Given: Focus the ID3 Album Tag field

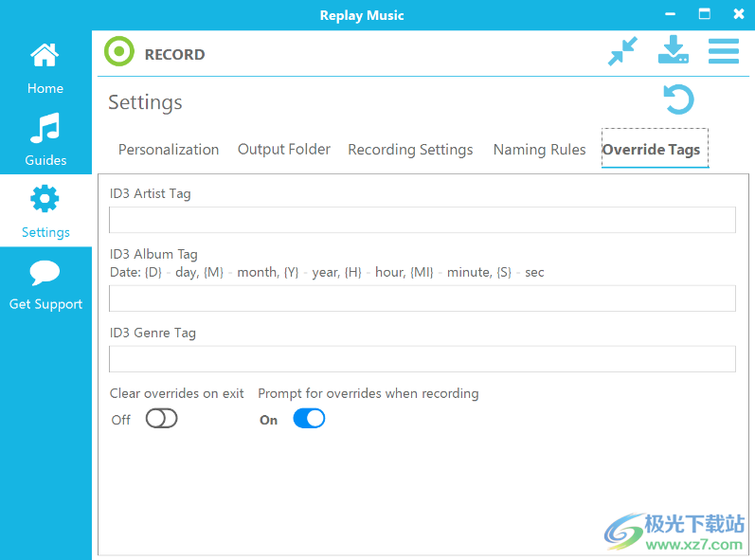Looking at the screenshot, I should [x=422, y=298].
